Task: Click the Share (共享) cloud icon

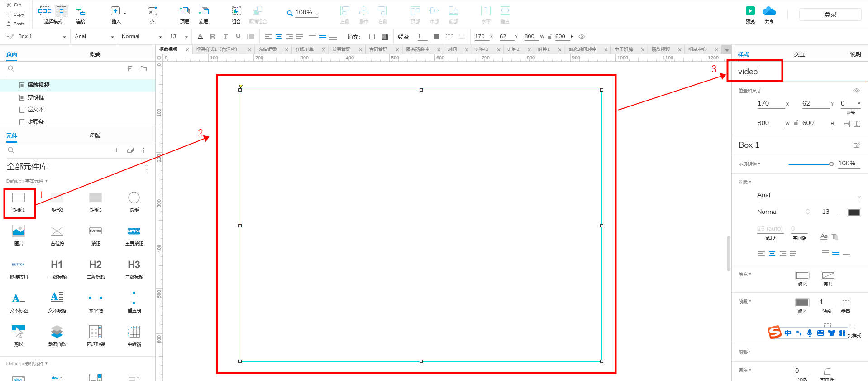Action: [769, 11]
